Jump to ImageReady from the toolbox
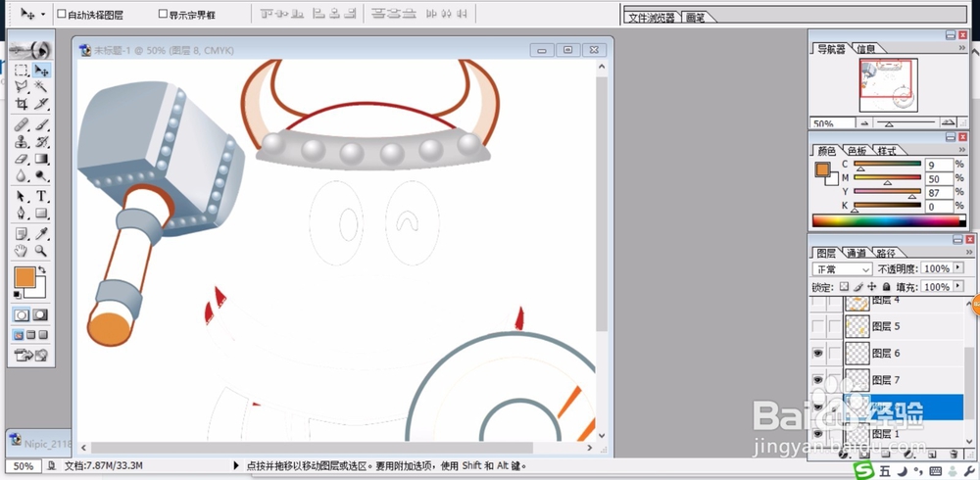 click(31, 356)
